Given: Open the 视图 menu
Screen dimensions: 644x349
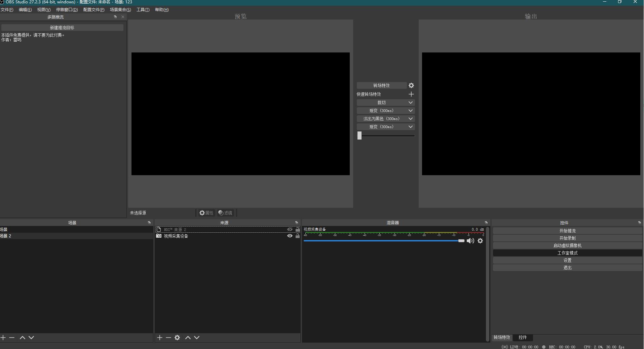Looking at the screenshot, I should [44, 10].
